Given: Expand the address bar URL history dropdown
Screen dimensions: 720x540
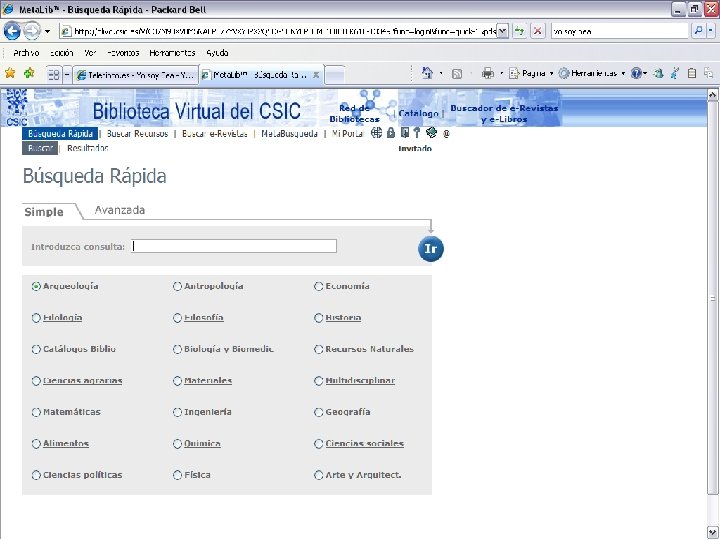Looking at the screenshot, I should point(503,31).
